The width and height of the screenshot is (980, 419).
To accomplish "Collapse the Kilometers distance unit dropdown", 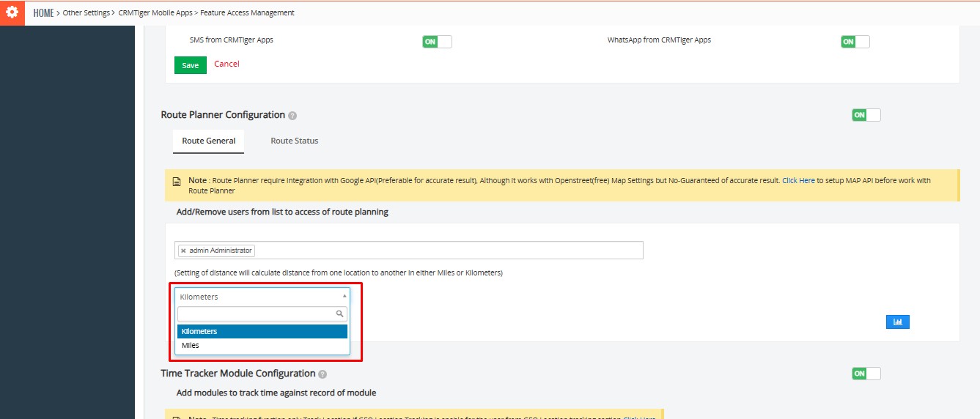I will click(262, 297).
